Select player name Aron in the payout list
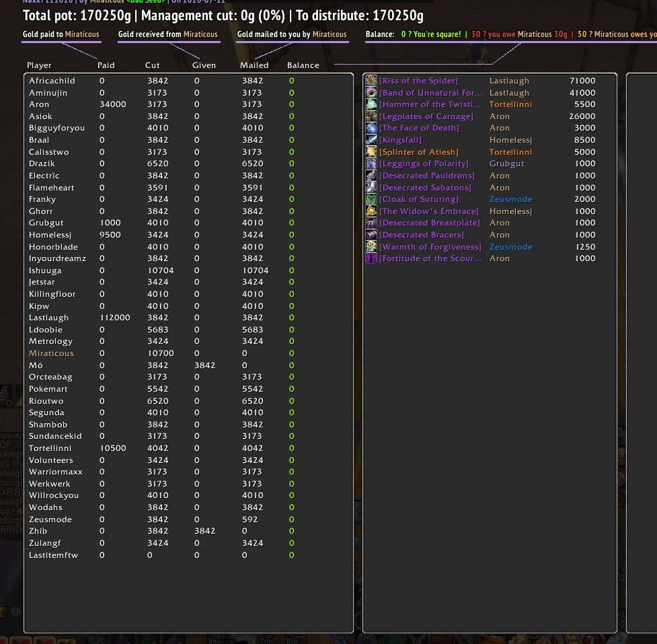 click(x=39, y=104)
